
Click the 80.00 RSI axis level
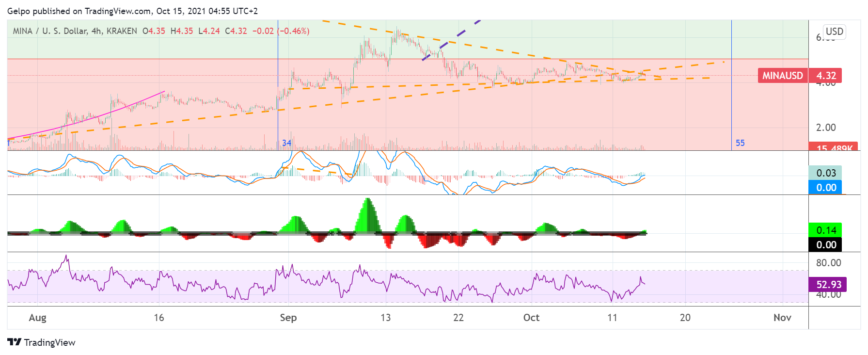click(x=828, y=263)
